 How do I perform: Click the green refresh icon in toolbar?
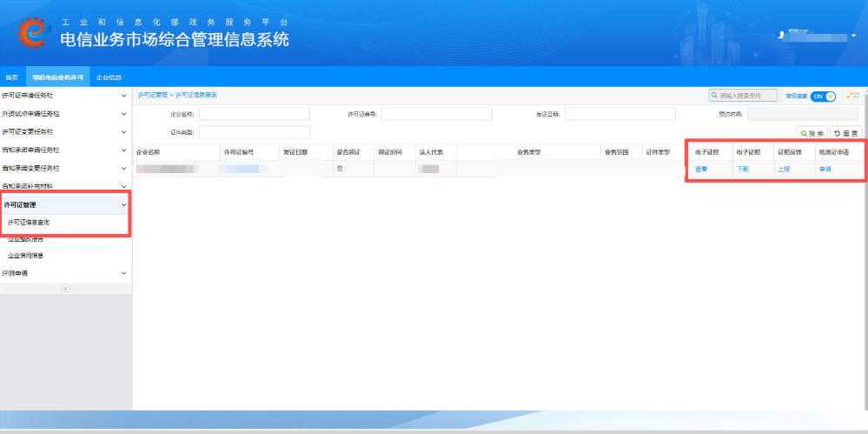point(857,96)
